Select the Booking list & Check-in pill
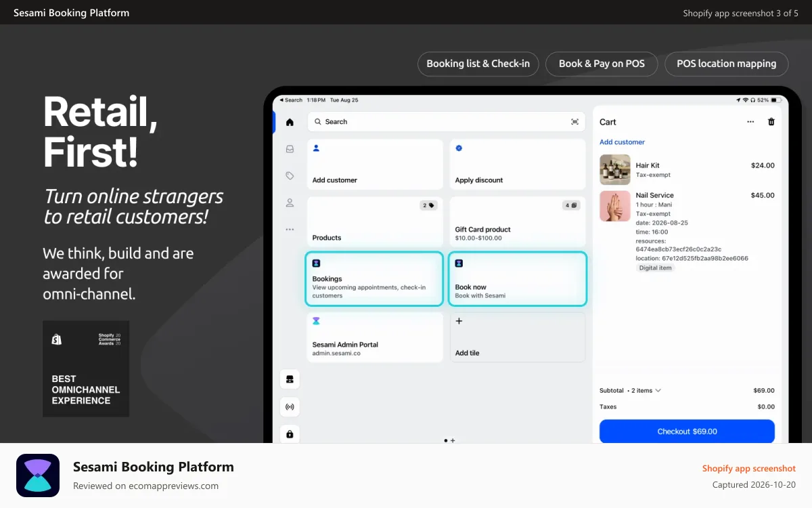This screenshot has width=812, height=508. [478, 64]
